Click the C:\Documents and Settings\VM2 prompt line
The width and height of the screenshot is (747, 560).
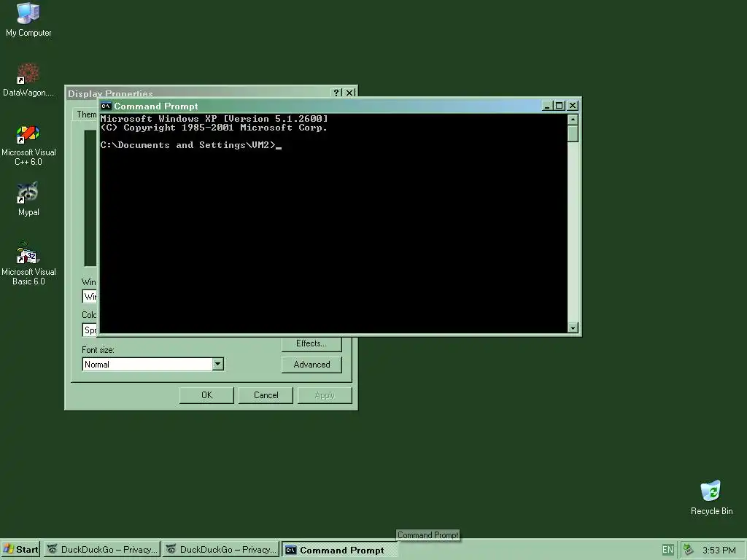pyautogui.click(x=190, y=145)
